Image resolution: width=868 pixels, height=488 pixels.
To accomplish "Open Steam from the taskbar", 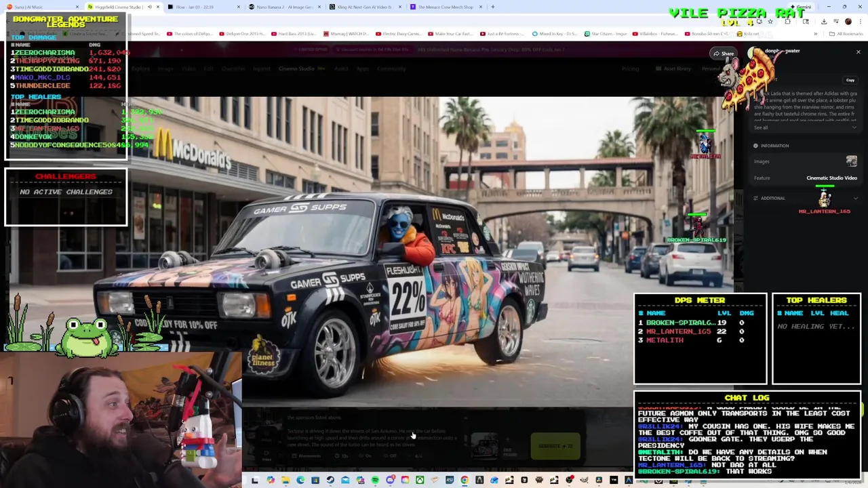I will coord(330,480).
